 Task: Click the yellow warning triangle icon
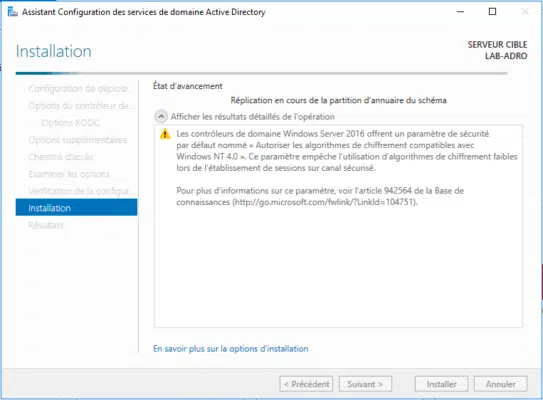(165, 134)
